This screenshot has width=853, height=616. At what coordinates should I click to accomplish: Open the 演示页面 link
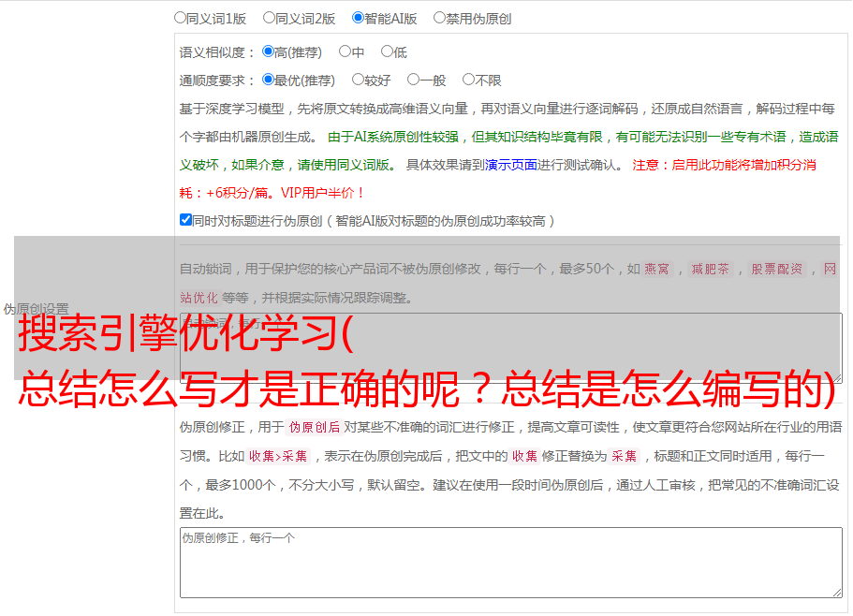click(x=511, y=165)
